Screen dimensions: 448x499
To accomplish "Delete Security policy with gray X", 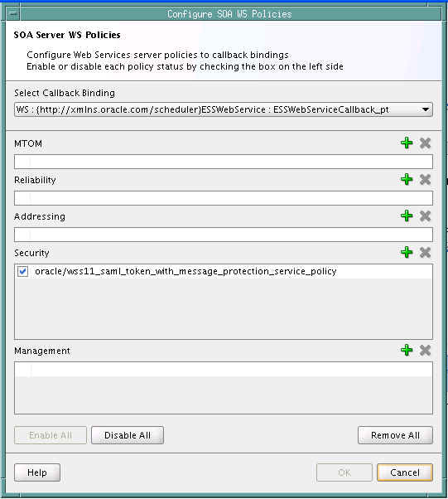I will tap(425, 252).
